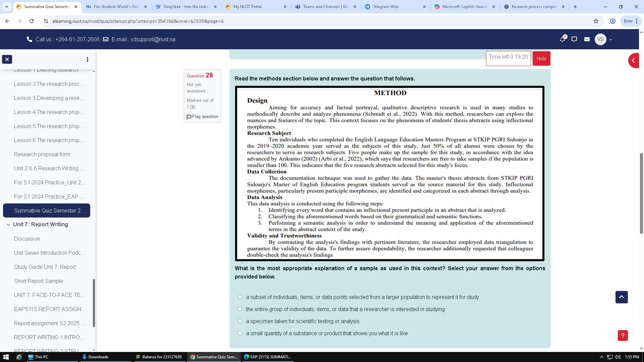The height and width of the screenshot is (362, 644).
Task: Bookmark this page with star icon
Action: [596, 21]
